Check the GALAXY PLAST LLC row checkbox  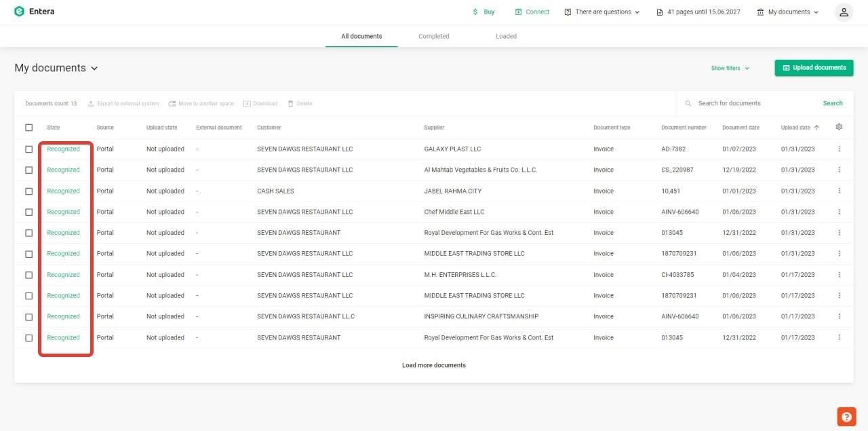(x=28, y=149)
